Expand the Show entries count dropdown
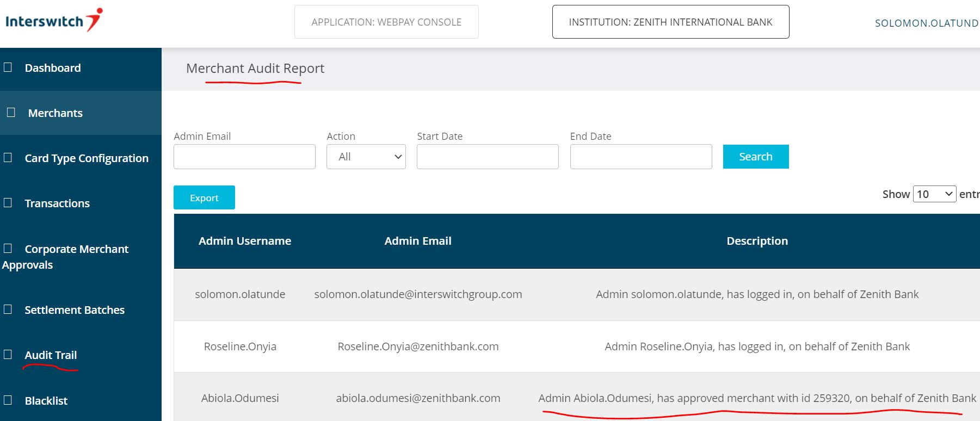 tap(934, 194)
